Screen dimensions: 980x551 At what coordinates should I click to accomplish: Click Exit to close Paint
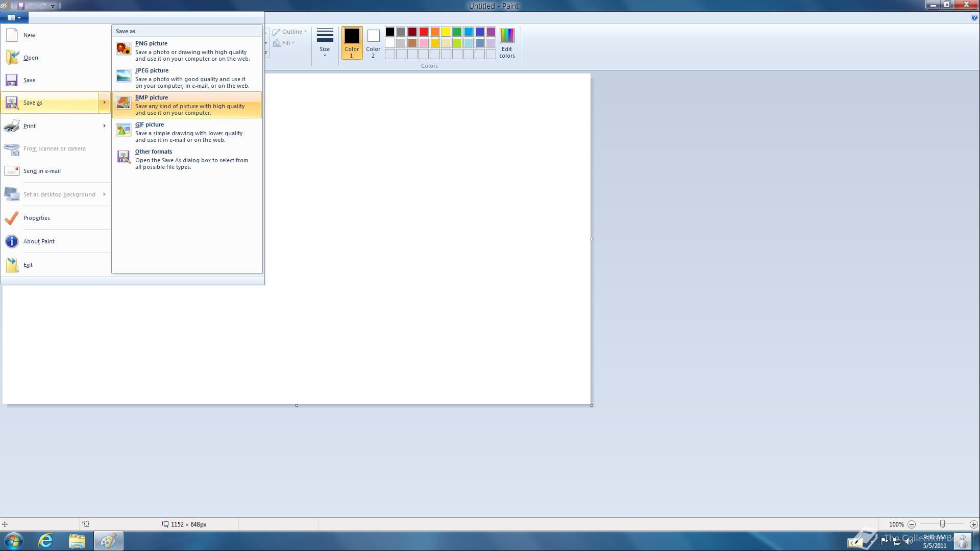click(x=55, y=265)
